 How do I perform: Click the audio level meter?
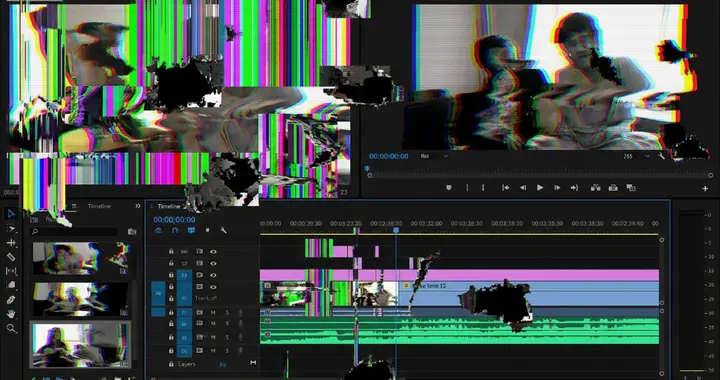(x=691, y=291)
